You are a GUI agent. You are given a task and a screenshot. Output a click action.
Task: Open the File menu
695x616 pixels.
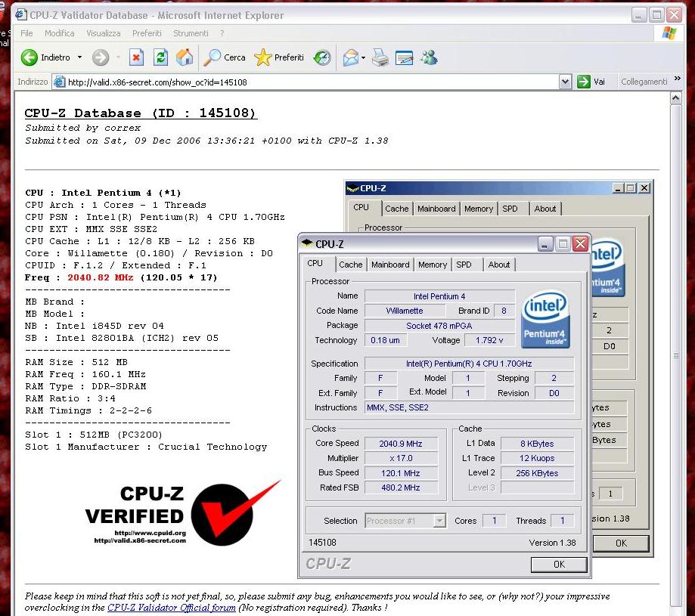[x=26, y=33]
